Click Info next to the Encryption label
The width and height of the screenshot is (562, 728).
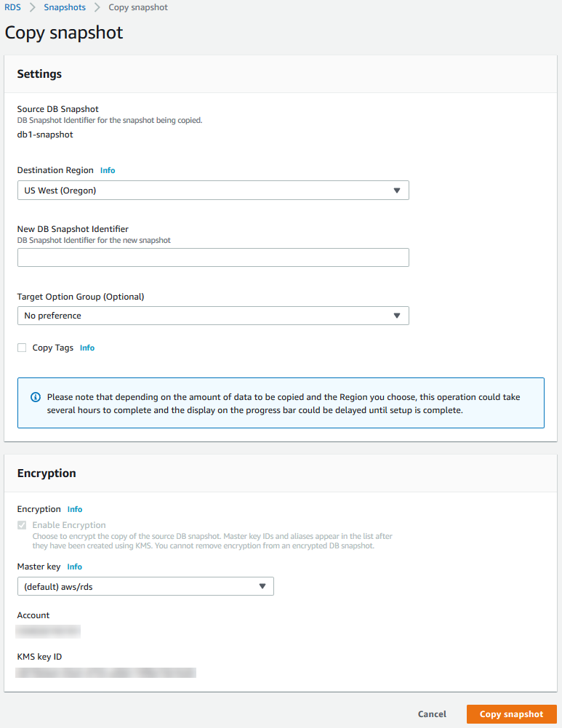point(74,509)
